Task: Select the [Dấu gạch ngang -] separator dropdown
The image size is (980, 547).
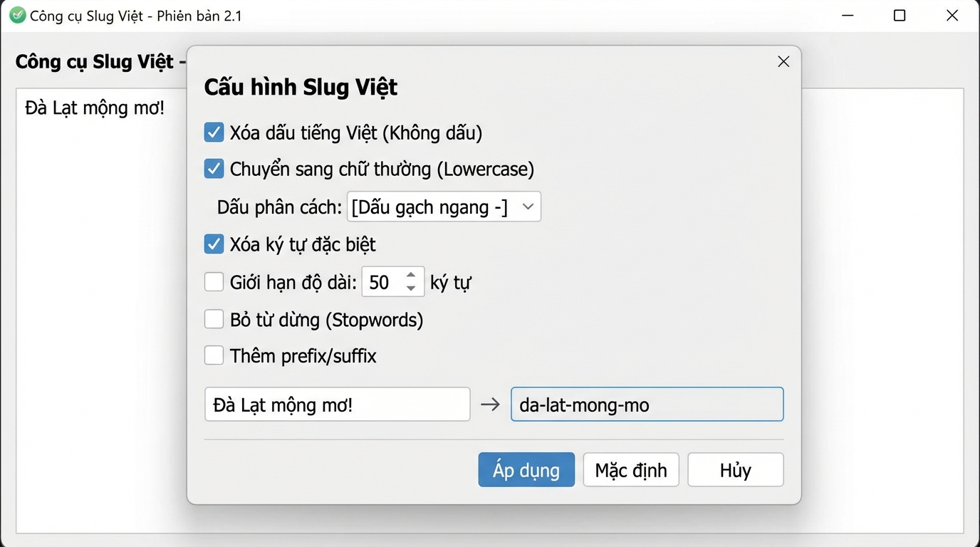Action: point(434,206)
